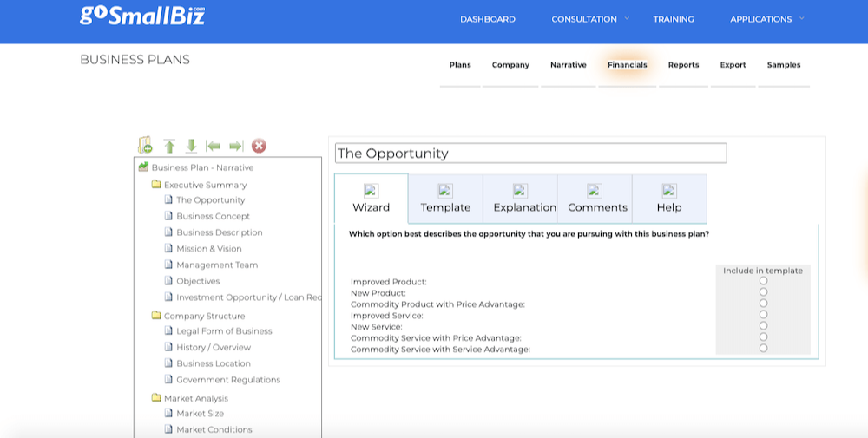The height and width of the screenshot is (438, 868).
Task: Click the section title field The Opportunity
Action: (x=531, y=154)
